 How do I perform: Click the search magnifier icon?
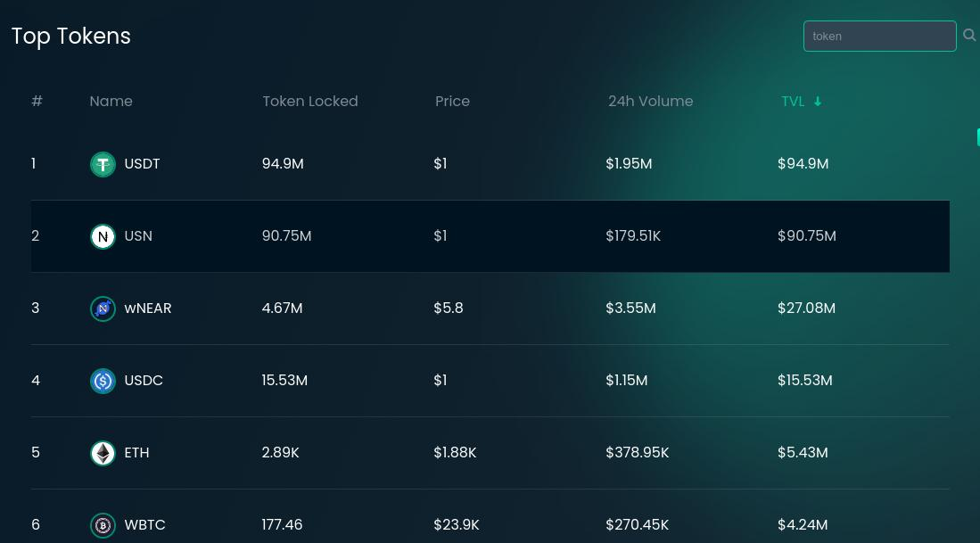coord(969,35)
